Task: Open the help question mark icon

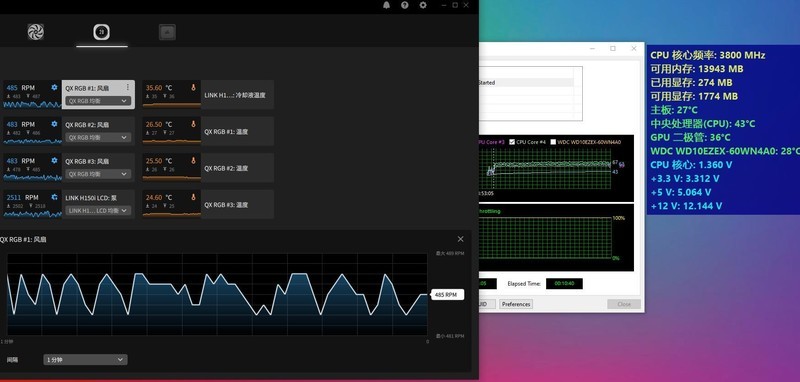Action: [x=405, y=5]
